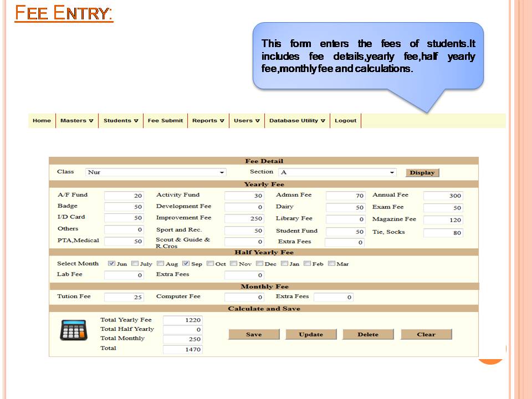Click the Delete button
532x399 pixels.
coord(368,334)
